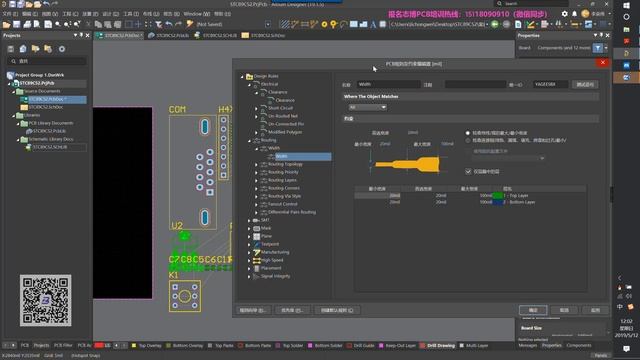Image resolution: width=640 pixels, height=360 pixels.
Task: Collapse the Design Rules root node
Action: tap(242, 76)
